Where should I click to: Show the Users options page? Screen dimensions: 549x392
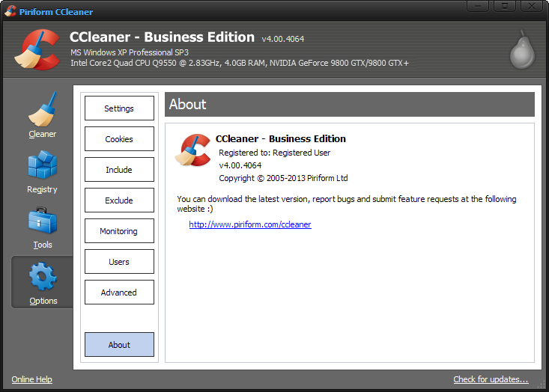(x=119, y=262)
